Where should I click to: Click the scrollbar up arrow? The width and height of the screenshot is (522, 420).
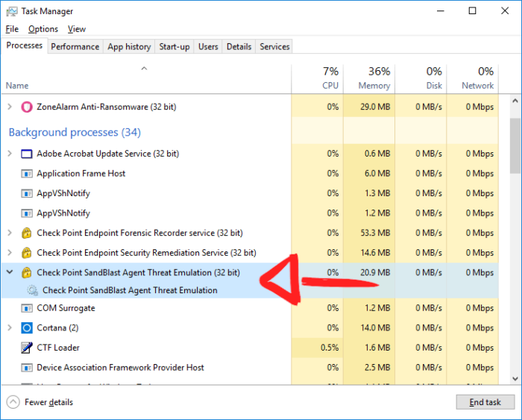click(515, 101)
